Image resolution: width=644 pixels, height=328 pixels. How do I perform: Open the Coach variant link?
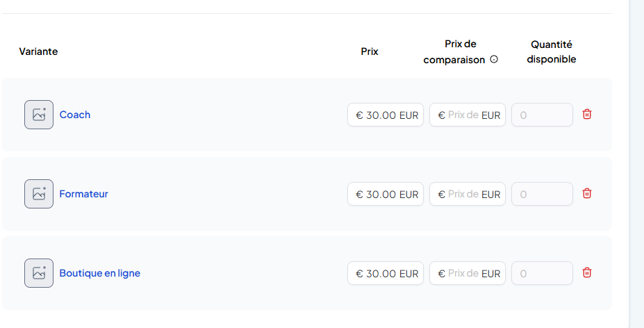coord(75,115)
